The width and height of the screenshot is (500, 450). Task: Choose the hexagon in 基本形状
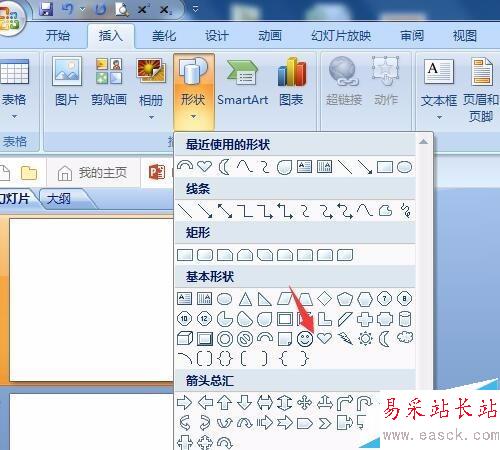tap(365, 299)
